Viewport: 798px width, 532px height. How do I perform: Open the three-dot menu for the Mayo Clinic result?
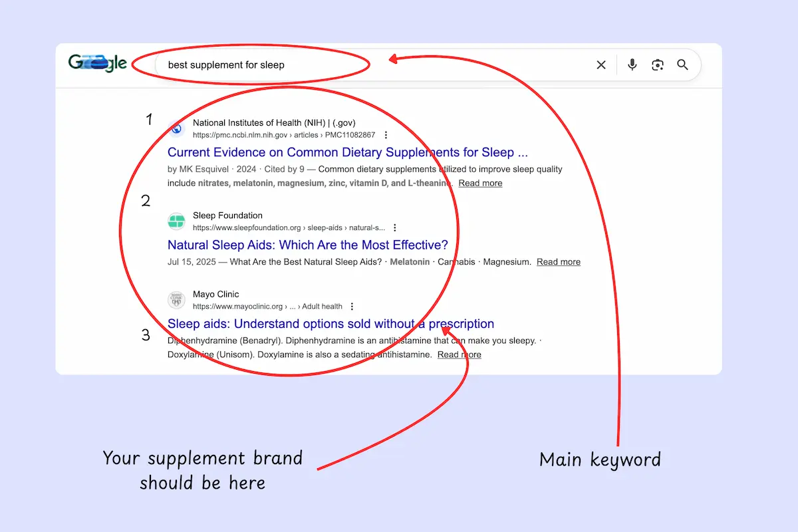(352, 307)
